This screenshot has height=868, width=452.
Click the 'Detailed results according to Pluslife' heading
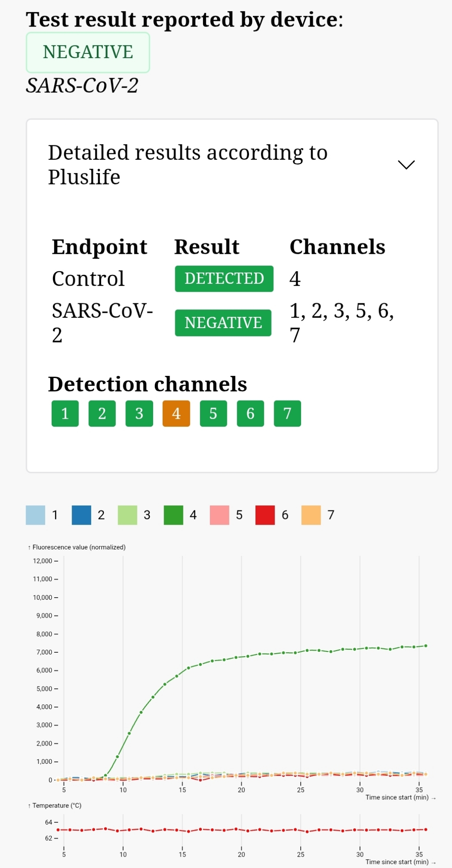tap(187, 164)
